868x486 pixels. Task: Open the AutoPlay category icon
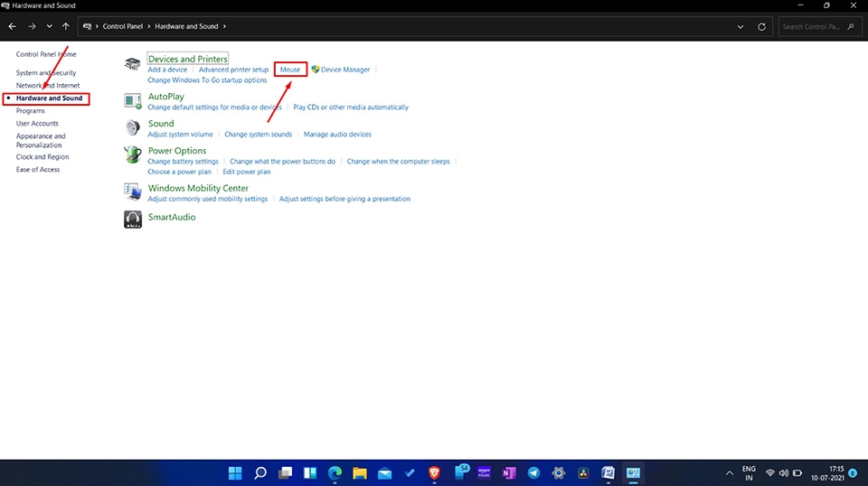pyautogui.click(x=133, y=100)
